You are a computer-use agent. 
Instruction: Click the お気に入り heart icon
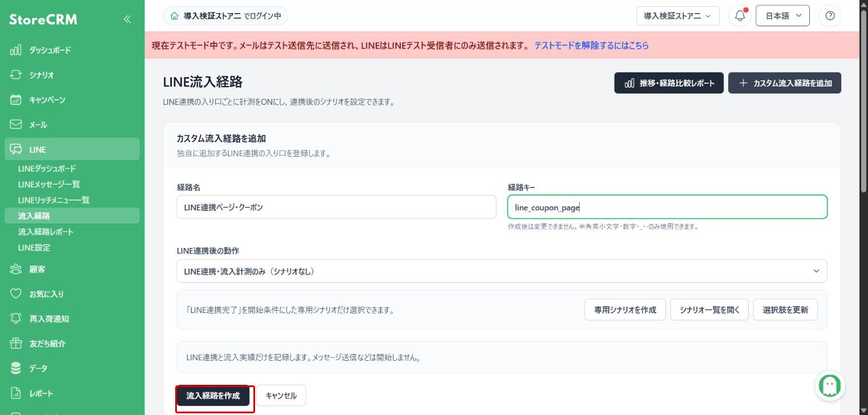16,294
